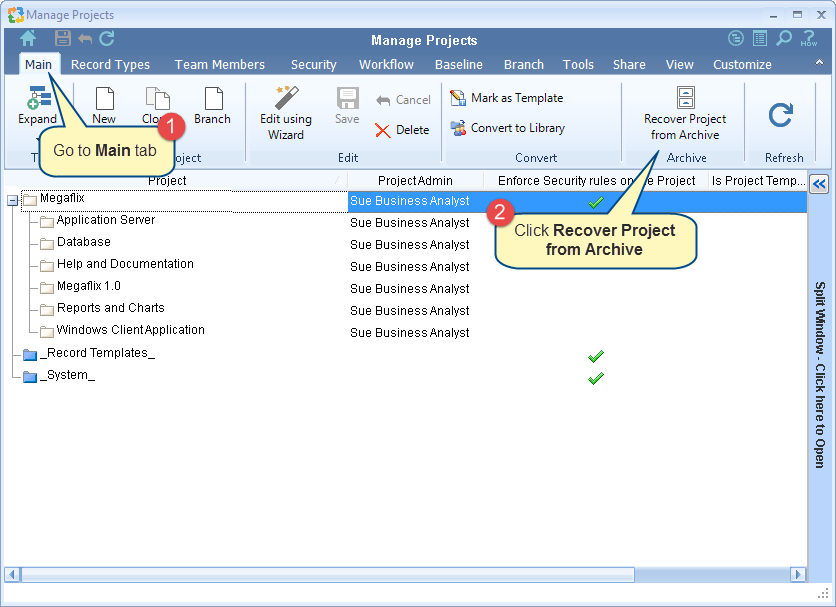This screenshot has height=607, width=836.
Task: Open the Tools tab
Action: (x=578, y=65)
